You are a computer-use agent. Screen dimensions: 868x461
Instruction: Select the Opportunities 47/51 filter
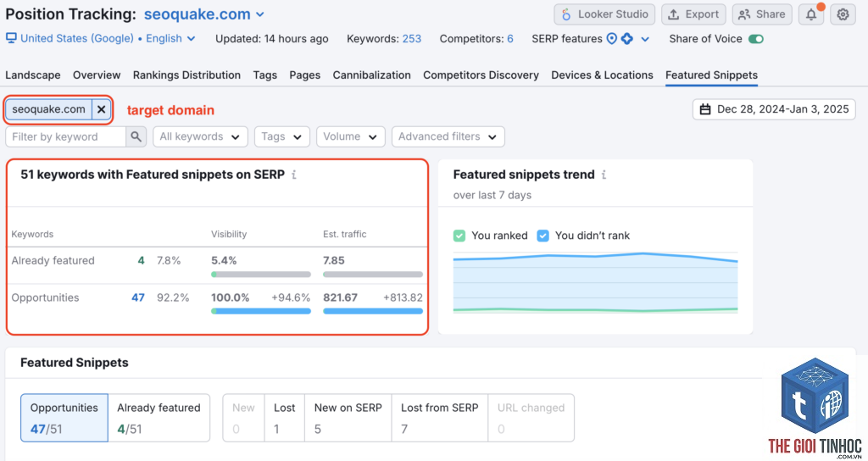pos(64,418)
